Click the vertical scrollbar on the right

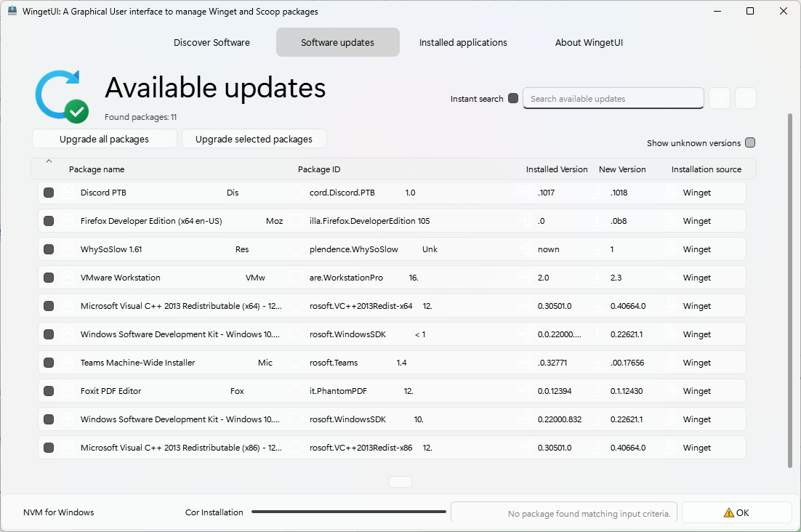(790, 290)
